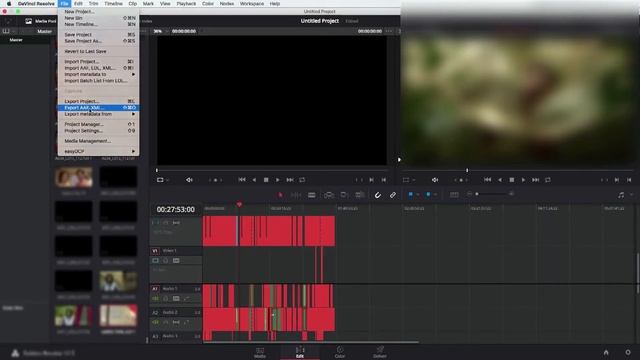Open the File menu in menu bar

(64, 4)
